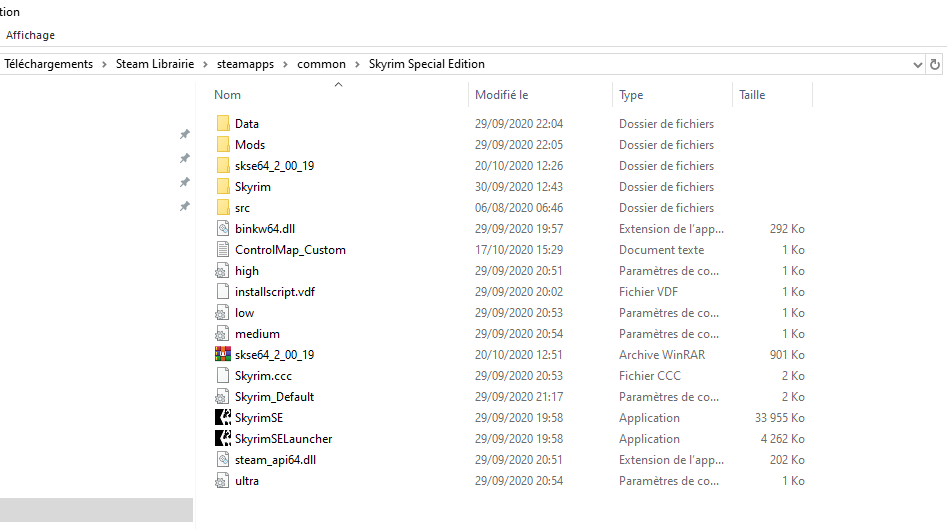Click the Archive WinRAR type cell
Image resolution: width=947 pixels, height=529 pixels.
(x=662, y=355)
